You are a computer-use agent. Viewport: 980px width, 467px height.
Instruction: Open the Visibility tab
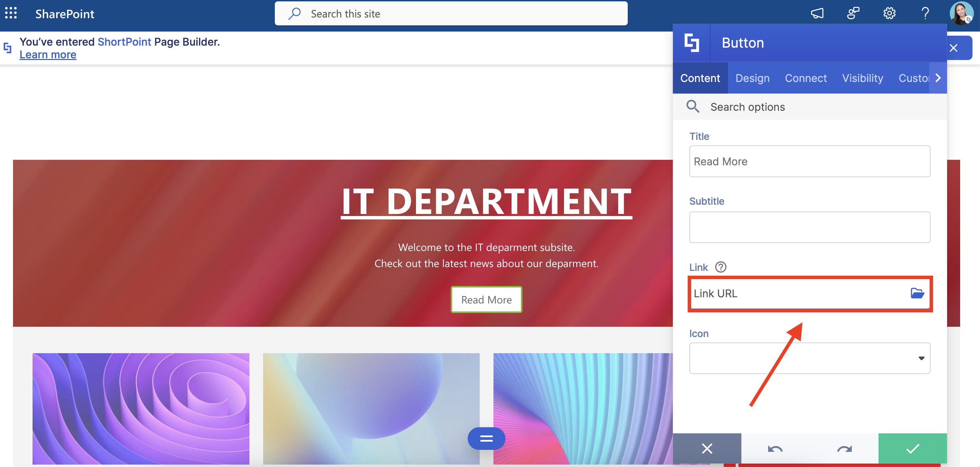862,78
